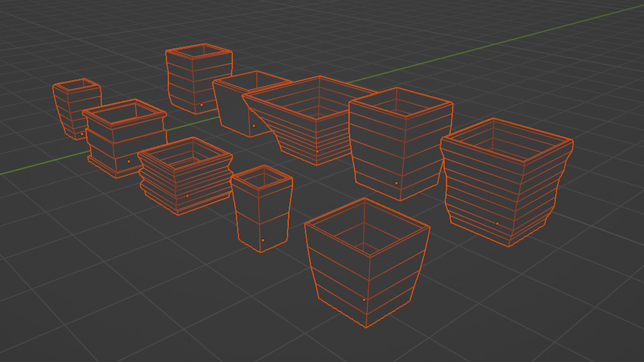
Task: Click the origin dot of the wavy-sided right pot
Action: tap(497, 223)
